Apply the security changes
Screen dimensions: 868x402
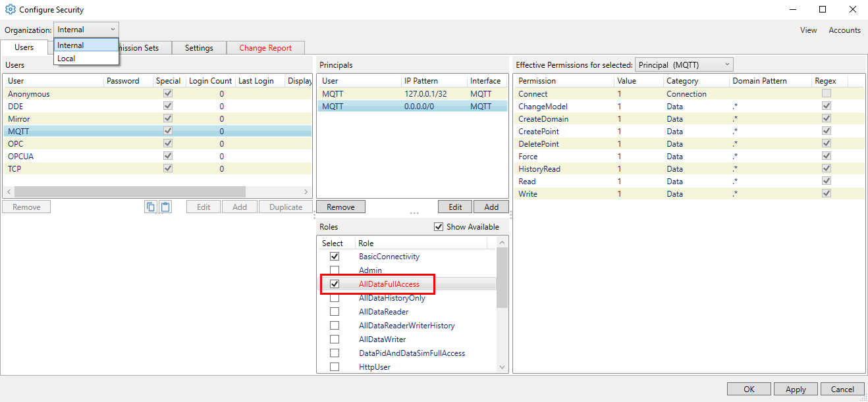tap(795, 389)
